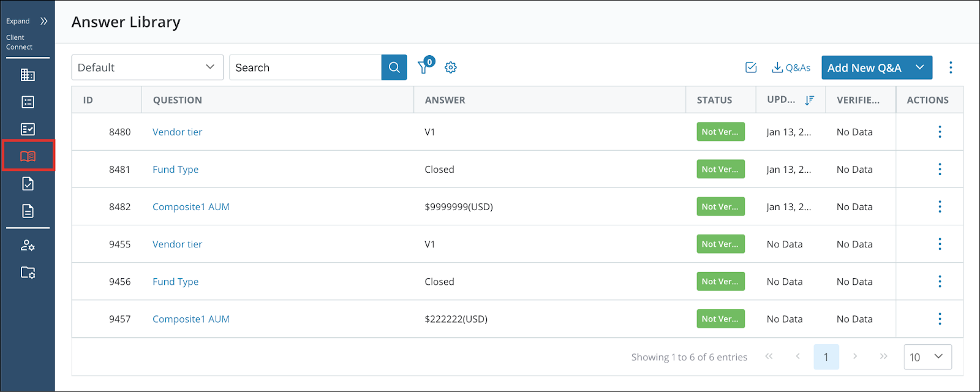Screen dimensions: 980x392
Task: Click the Client Connect label in sidebar
Action: [x=20, y=42]
